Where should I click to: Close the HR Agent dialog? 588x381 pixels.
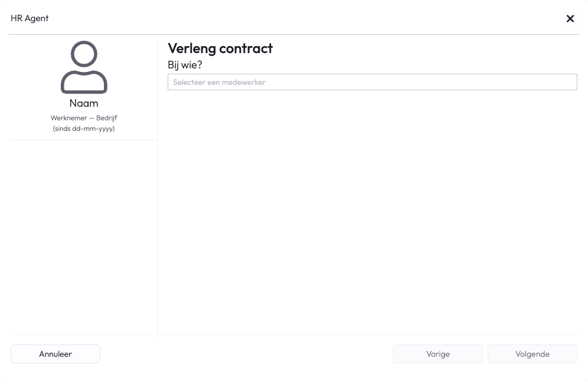[x=570, y=18]
